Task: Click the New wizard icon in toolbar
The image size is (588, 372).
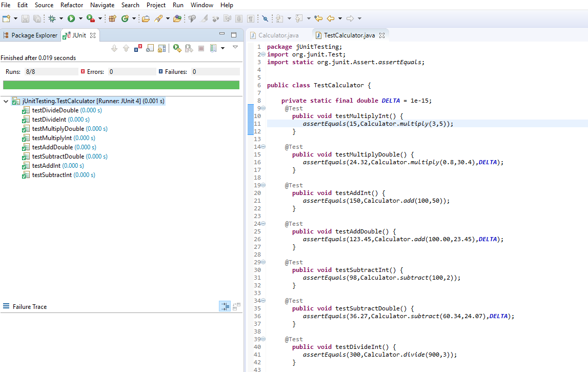Action: coord(6,18)
